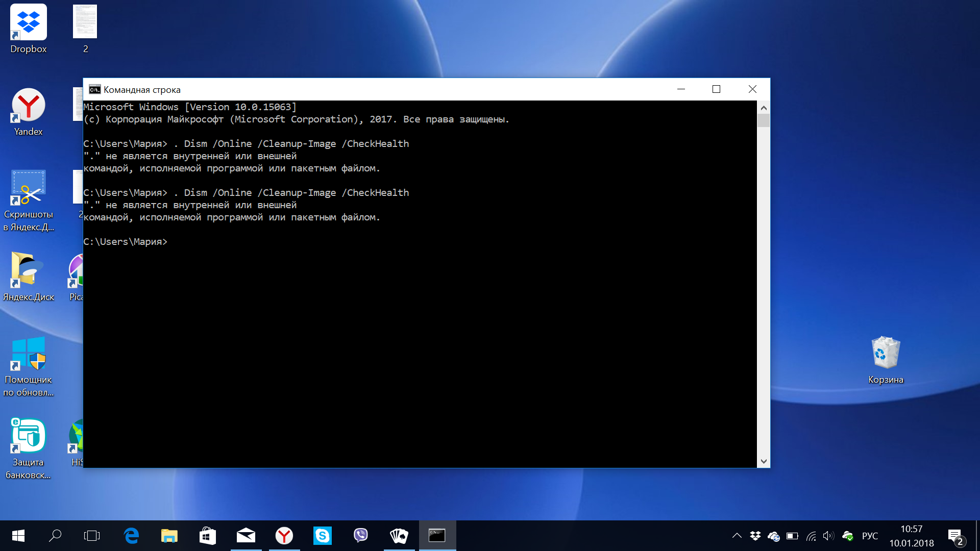
Task: Open the Windows Start menu
Action: click(x=18, y=536)
